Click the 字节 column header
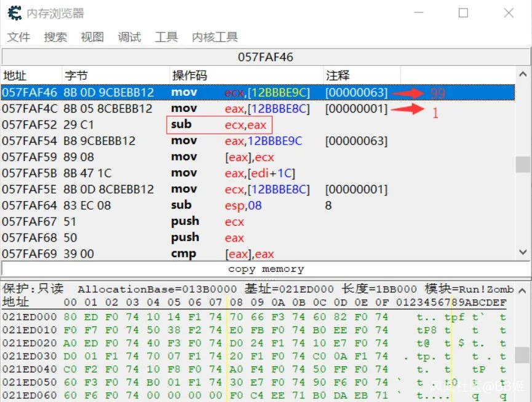 click(116, 75)
